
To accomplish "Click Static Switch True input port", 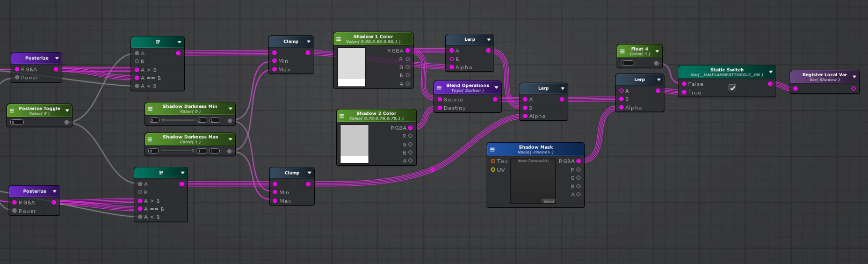I will click(x=684, y=92).
